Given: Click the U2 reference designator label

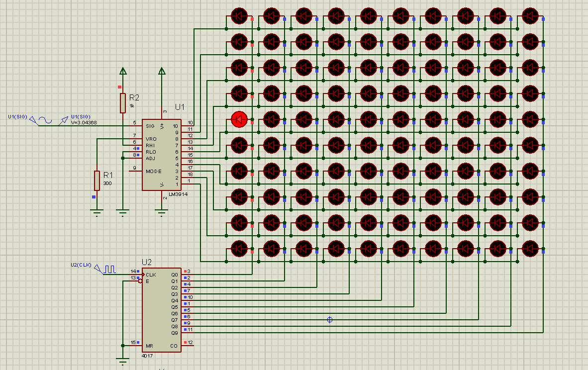Looking at the screenshot, I should click(x=147, y=262).
